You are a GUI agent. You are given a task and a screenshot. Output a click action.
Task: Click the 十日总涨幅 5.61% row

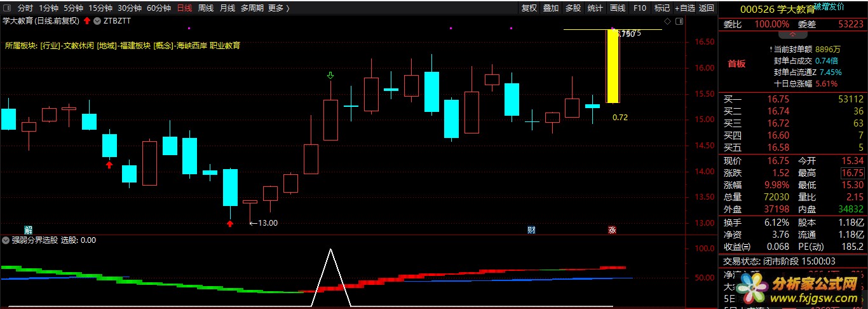pos(806,83)
